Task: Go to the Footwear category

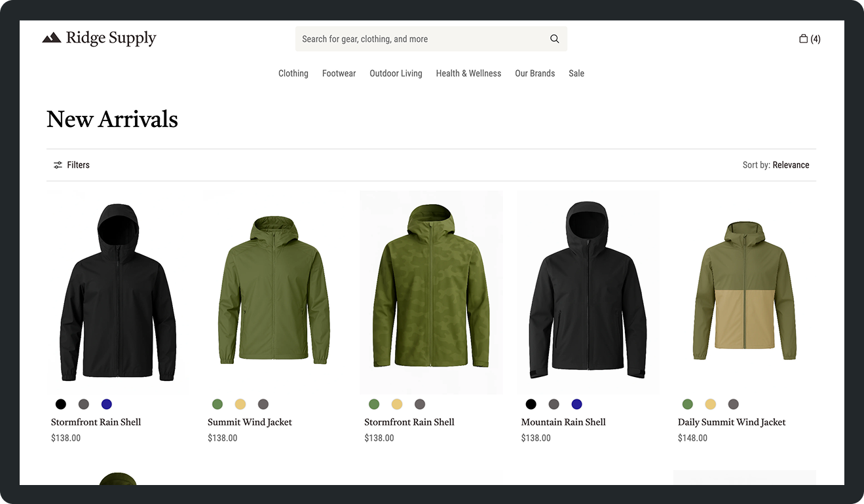Action: tap(339, 73)
